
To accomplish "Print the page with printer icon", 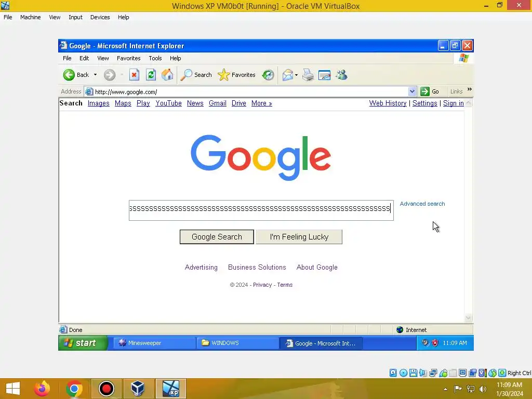I will click(x=308, y=75).
